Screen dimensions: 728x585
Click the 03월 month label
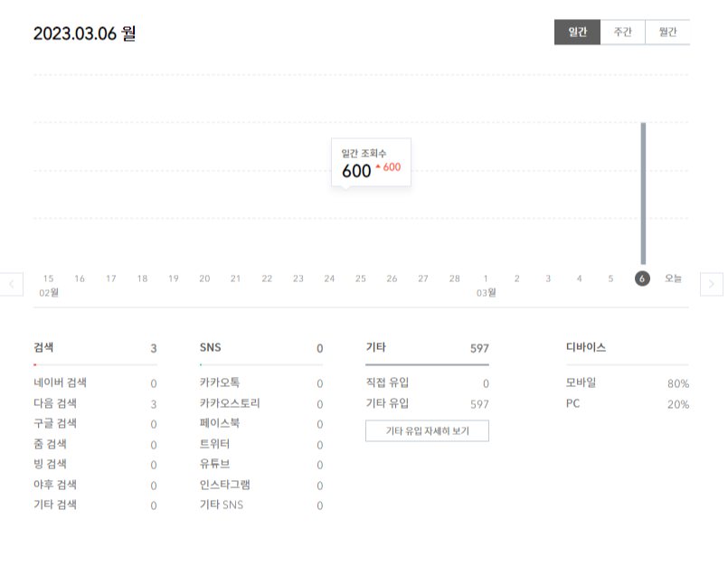point(487,293)
